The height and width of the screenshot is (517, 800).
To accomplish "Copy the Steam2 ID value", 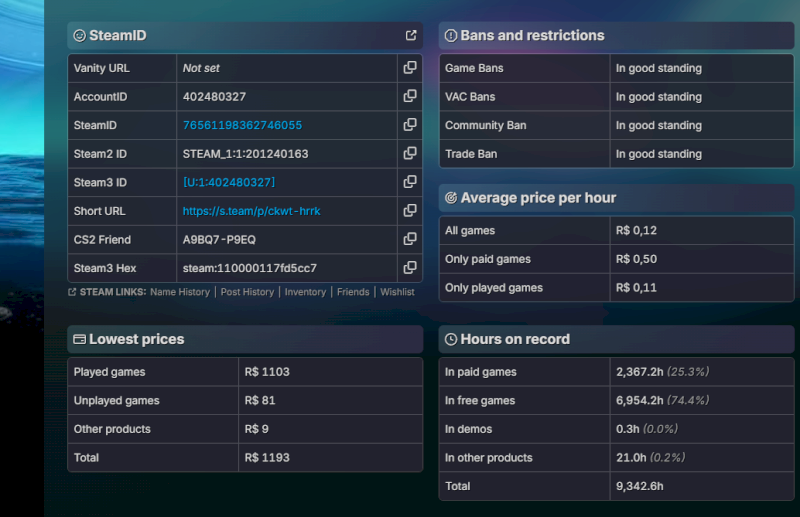I will [410, 153].
